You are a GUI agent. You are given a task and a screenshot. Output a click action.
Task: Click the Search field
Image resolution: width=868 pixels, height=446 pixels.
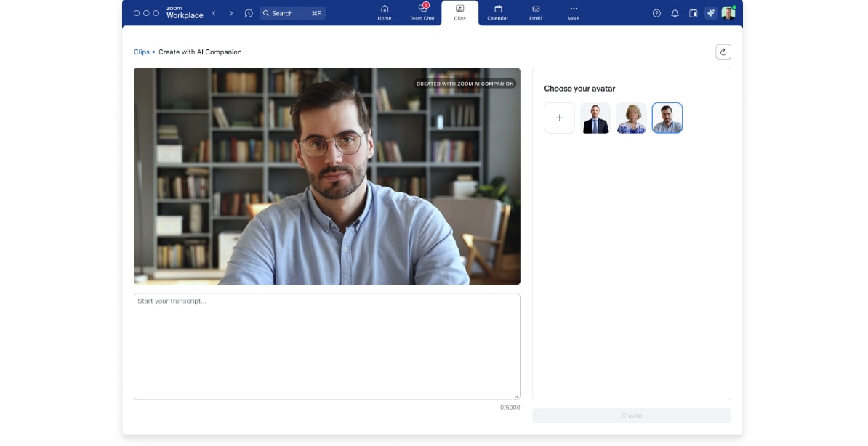292,13
